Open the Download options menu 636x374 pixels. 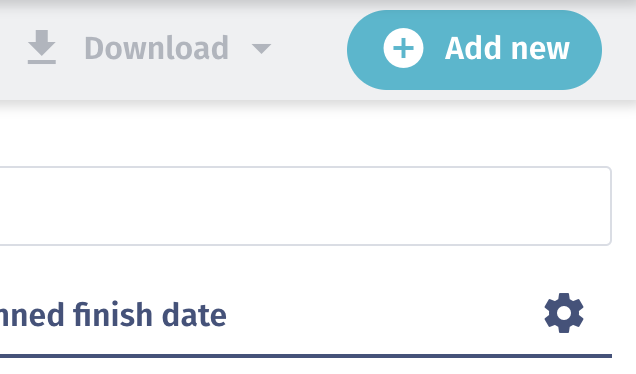click(149, 48)
